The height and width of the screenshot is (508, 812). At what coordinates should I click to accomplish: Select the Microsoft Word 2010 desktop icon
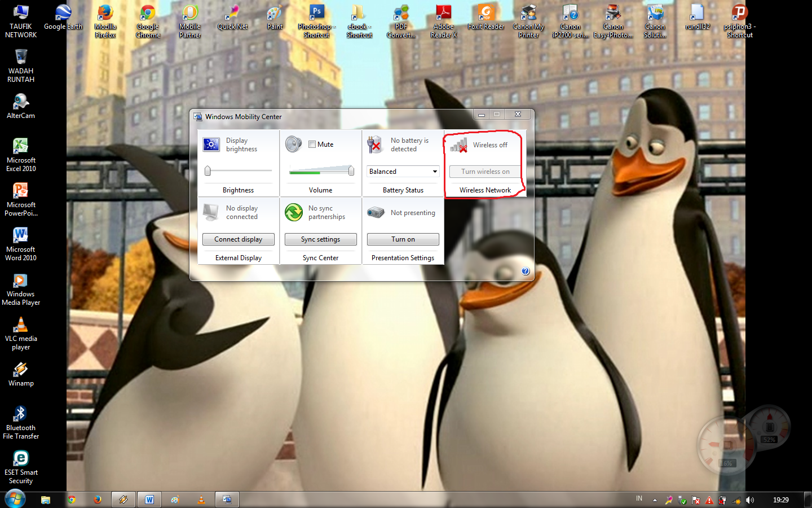(x=21, y=244)
